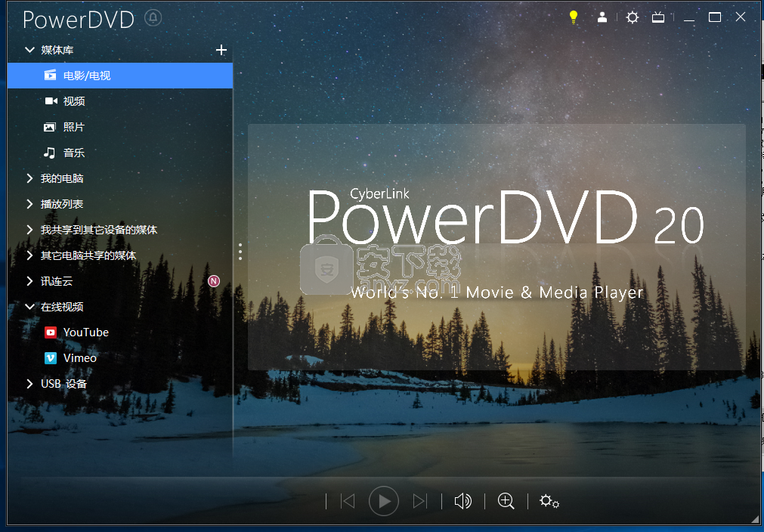Screen dimensions: 764x532
Task: Open the 视频 videos library
Action: [49, 101]
